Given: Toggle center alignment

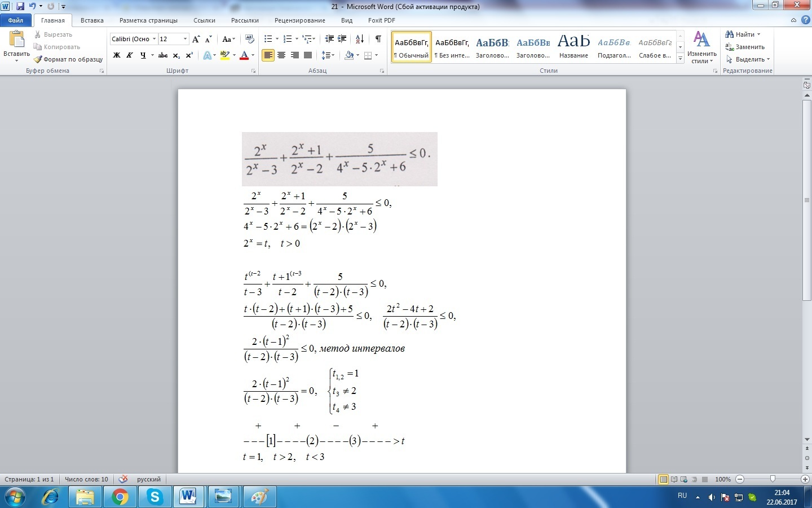Looking at the screenshot, I should tap(281, 55).
